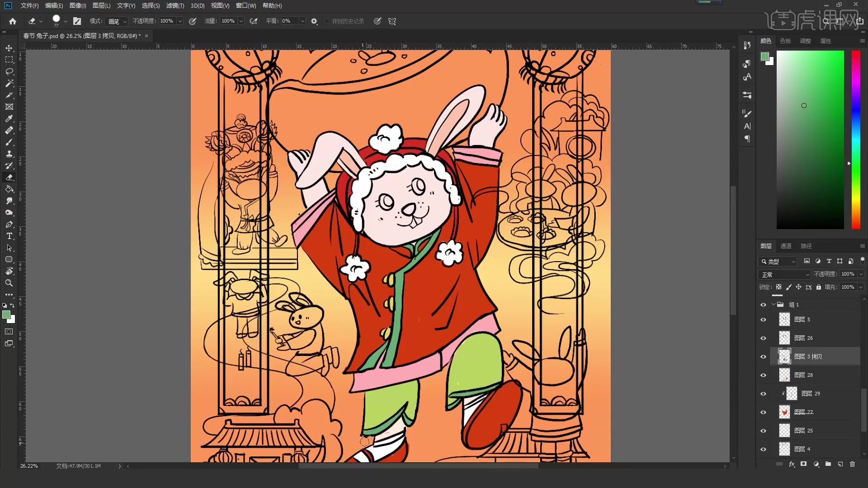868x488 pixels.
Task: Select the Magic Wand tool
Action: pos(9,83)
